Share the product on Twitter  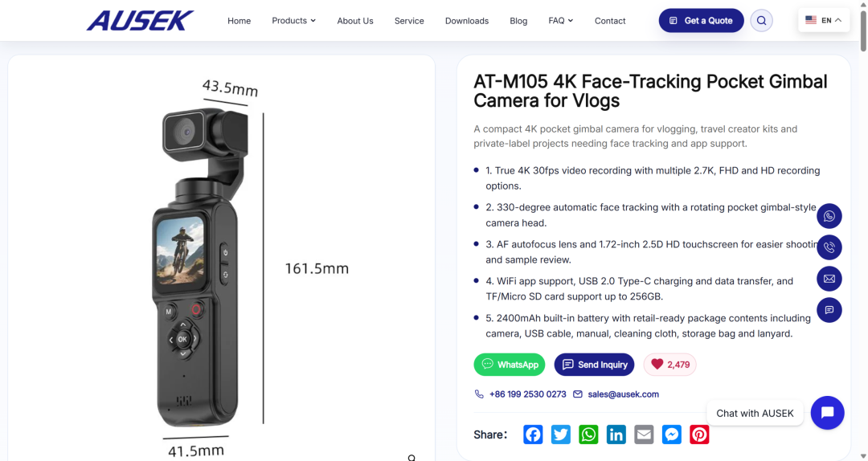pos(561,434)
